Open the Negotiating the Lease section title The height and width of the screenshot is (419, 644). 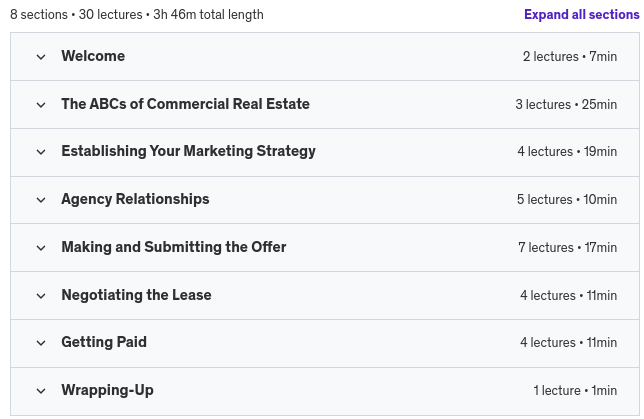point(136,295)
